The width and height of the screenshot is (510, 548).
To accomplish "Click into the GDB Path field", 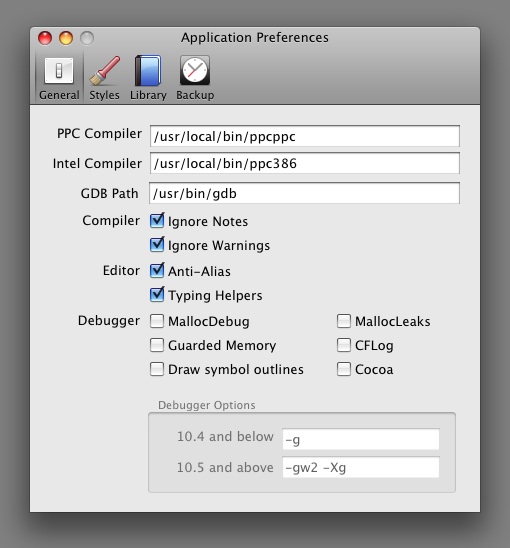I will 304,193.
